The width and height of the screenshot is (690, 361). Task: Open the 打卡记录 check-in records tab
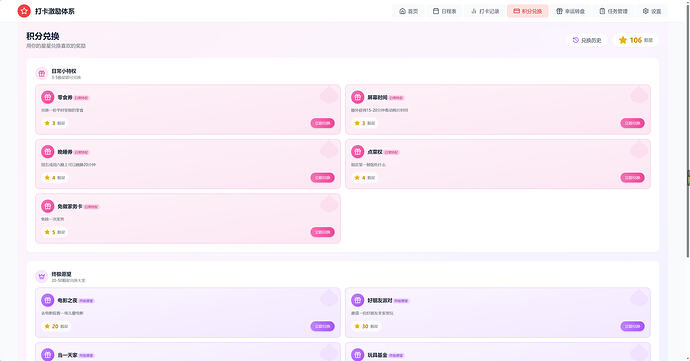pyautogui.click(x=485, y=11)
